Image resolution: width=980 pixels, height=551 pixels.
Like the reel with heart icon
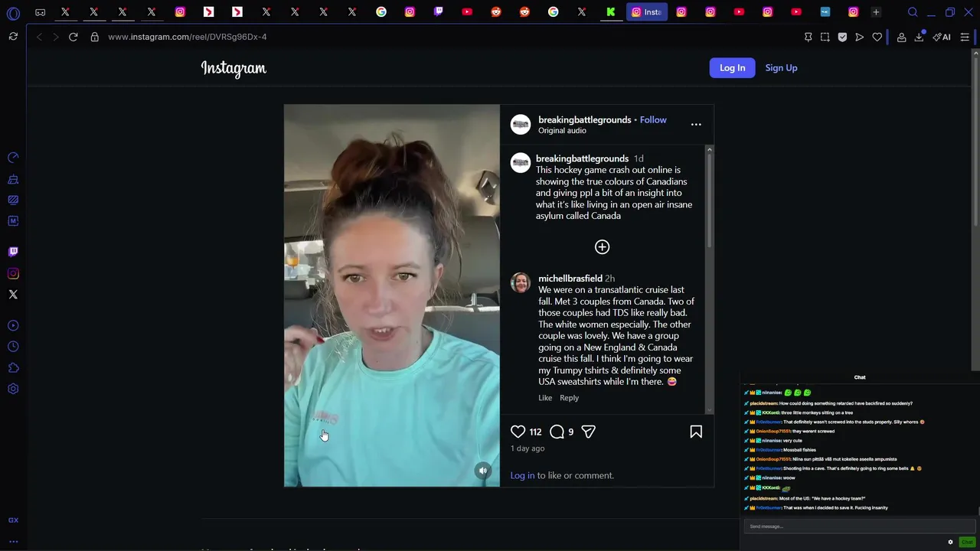pyautogui.click(x=518, y=432)
